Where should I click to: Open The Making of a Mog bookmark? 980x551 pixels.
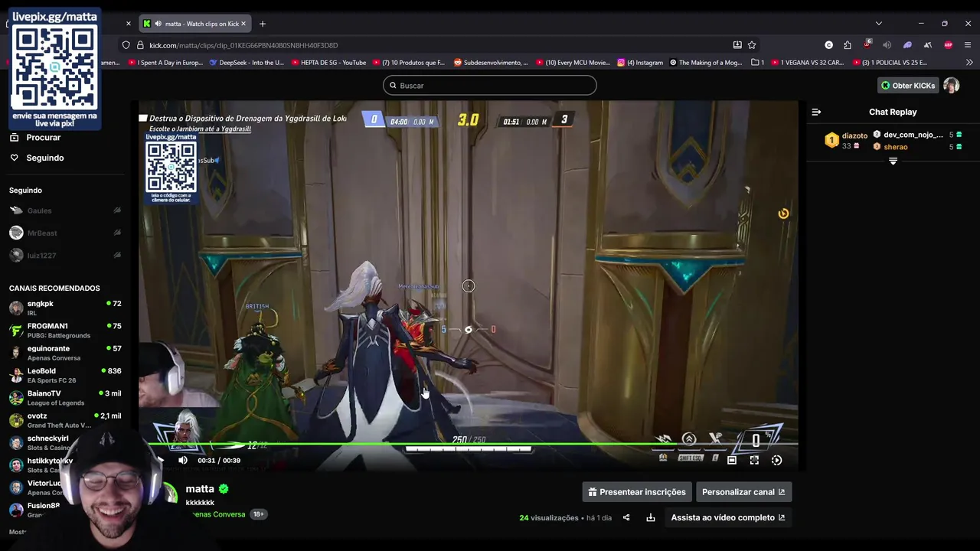(705, 63)
